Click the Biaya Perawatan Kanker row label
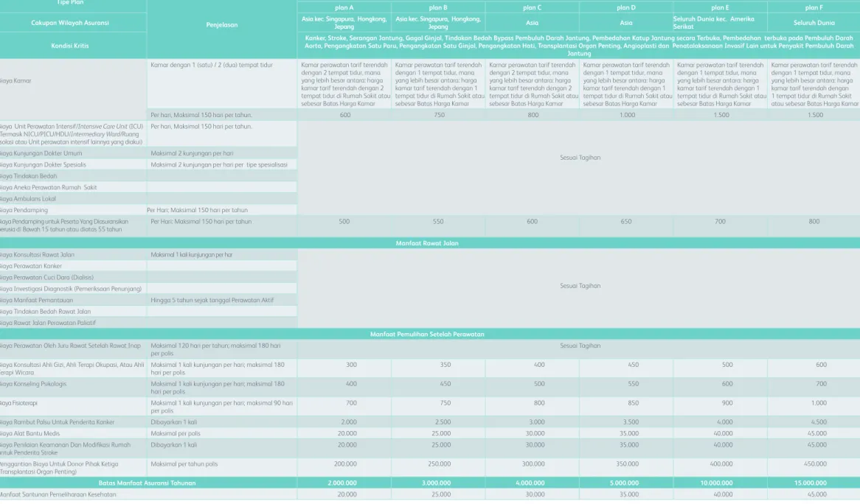The image size is (860, 504). tap(31, 266)
